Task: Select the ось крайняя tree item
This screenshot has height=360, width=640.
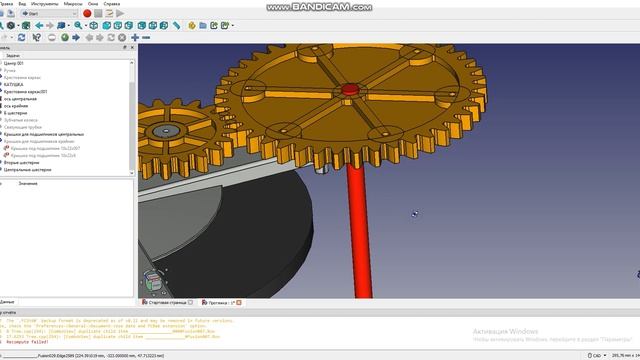Action: pos(16,106)
